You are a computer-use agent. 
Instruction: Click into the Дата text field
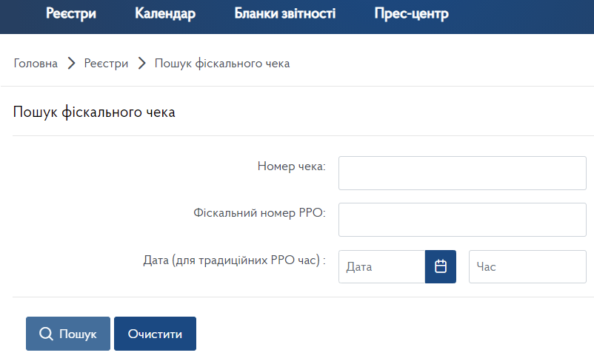pos(382,266)
